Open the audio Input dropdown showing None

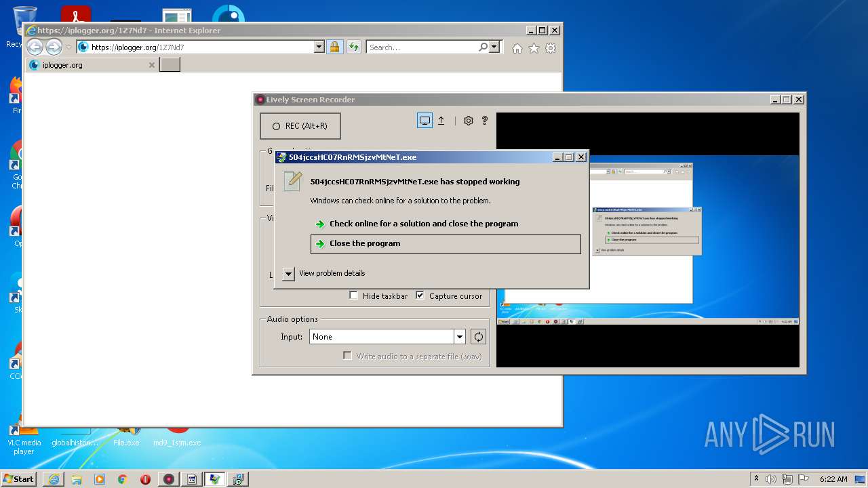click(x=388, y=337)
